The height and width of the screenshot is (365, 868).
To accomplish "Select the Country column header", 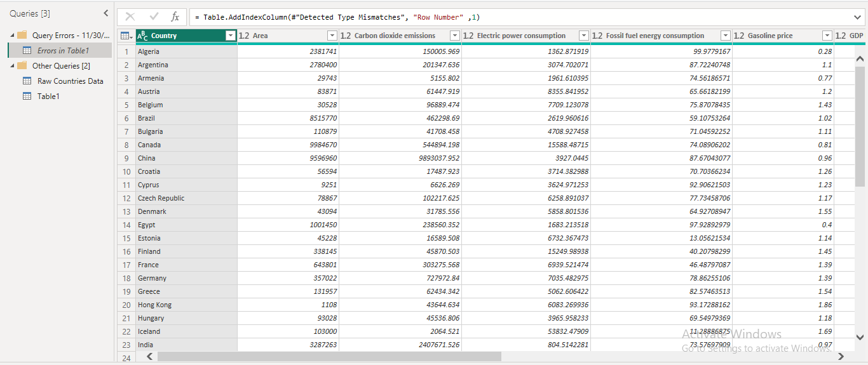I will (x=186, y=36).
